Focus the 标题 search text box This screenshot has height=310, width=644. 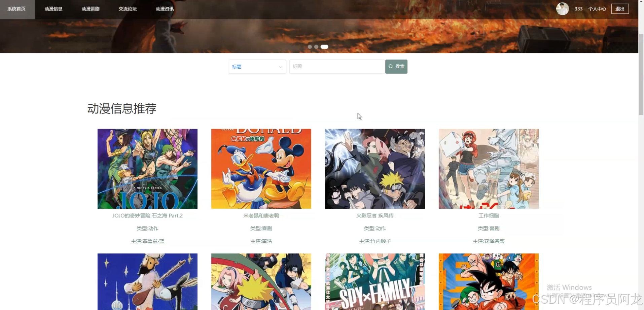click(x=337, y=67)
